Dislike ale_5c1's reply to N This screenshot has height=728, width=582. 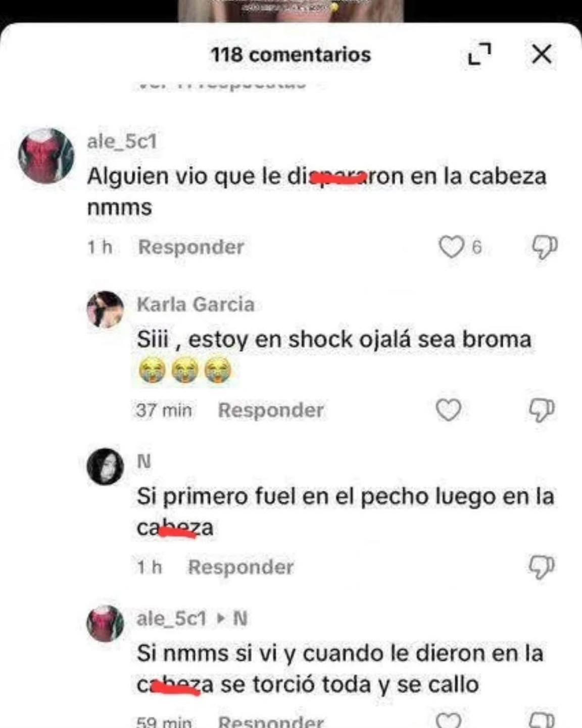[x=542, y=720]
